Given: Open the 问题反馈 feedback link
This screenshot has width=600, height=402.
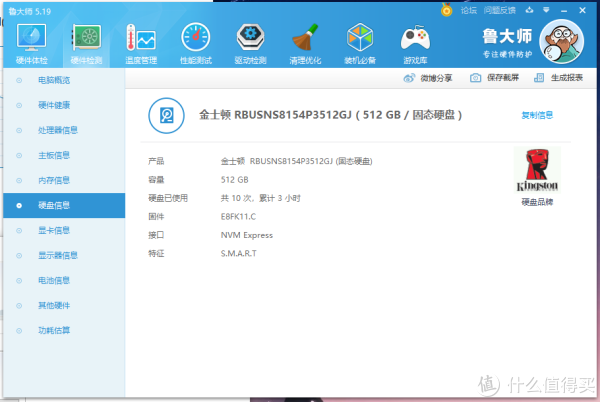Looking at the screenshot, I should click(499, 10).
